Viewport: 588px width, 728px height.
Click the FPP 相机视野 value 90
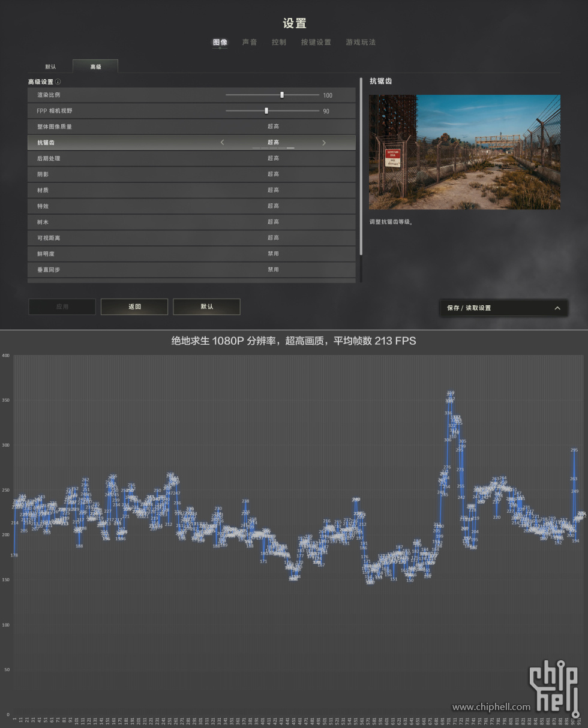click(326, 112)
